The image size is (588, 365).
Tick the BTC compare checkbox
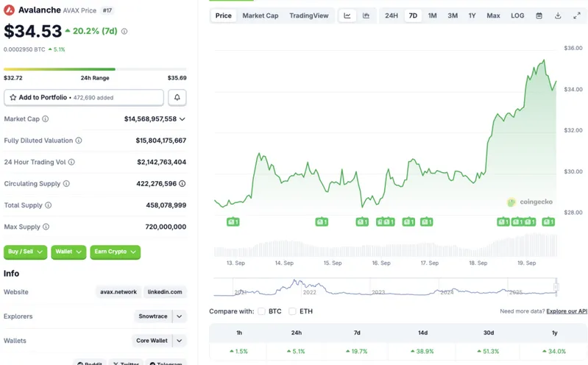point(262,311)
